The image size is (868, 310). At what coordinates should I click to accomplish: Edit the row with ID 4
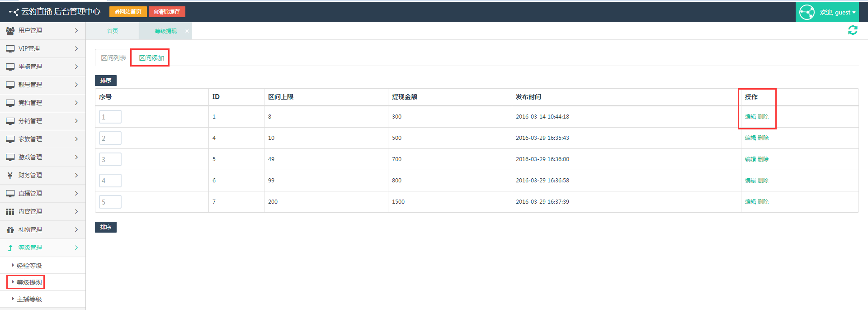750,138
